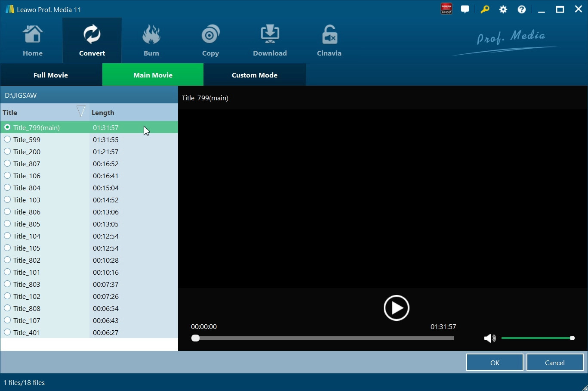
Task: Open the Cinavia module
Action: click(x=329, y=40)
